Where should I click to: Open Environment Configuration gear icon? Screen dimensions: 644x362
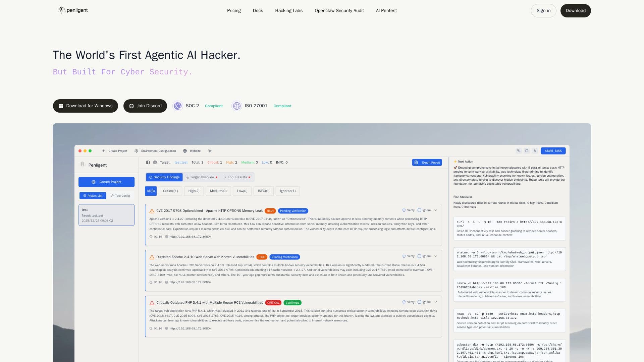tap(136, 151)
